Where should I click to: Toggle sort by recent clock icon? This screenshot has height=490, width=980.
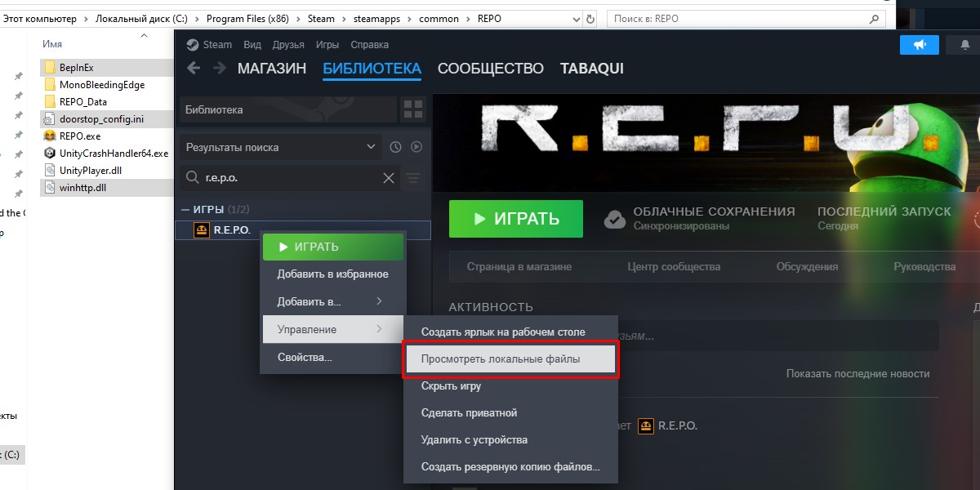click(x=395, y=147)
